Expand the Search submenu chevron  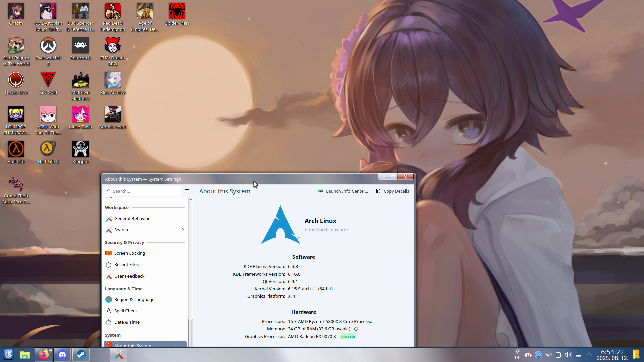pyautogui.click(x=183, y=230)
